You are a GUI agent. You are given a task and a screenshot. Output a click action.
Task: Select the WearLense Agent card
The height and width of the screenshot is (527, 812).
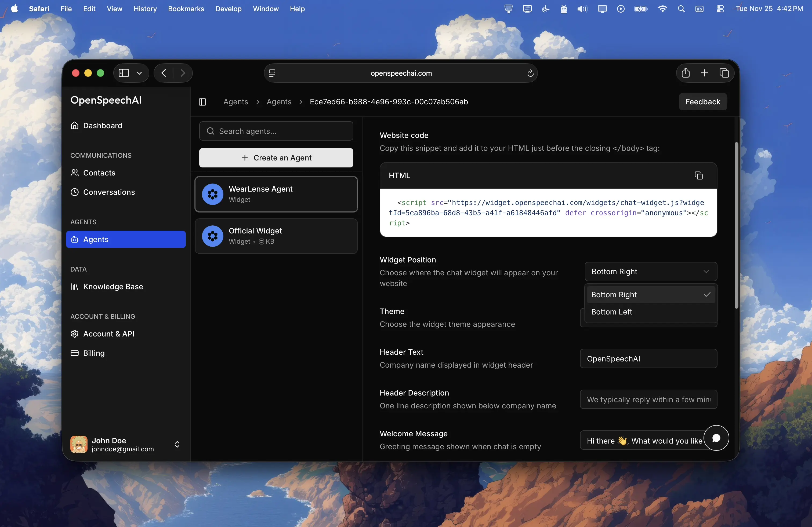pyautogui.click(x=276, y=194)
